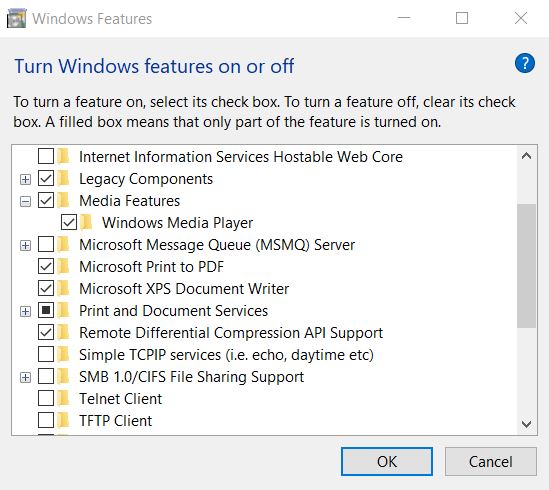The image size is (549, 490).
Task: Select 'Internet Information Services Hostable Web Core' text
Action: click(241, 157)
